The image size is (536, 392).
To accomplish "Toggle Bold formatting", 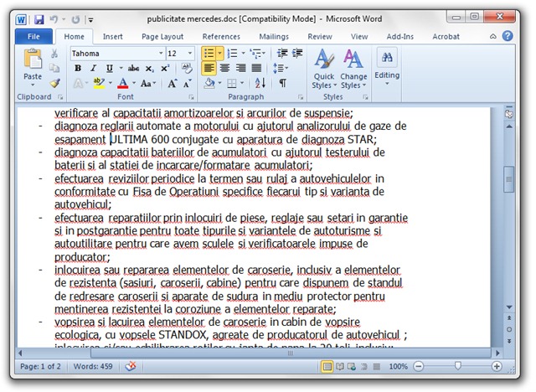I will [x=78, y=68].
